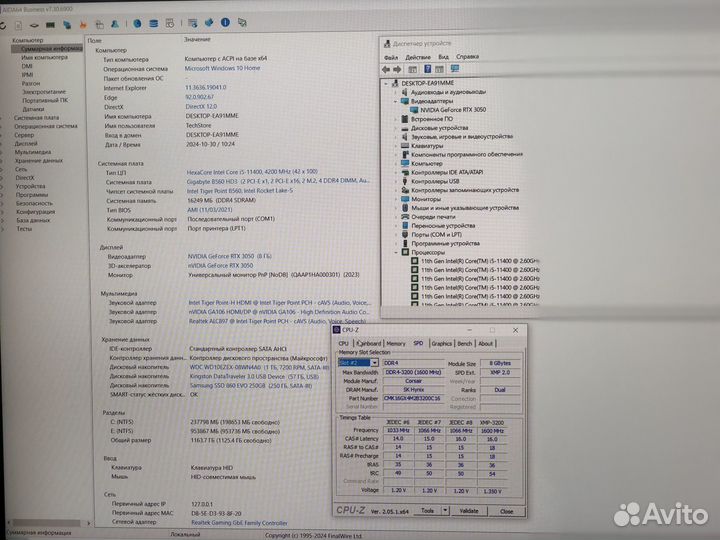Select Разгон in AIDA64 left tree

[x=31, y=84]
